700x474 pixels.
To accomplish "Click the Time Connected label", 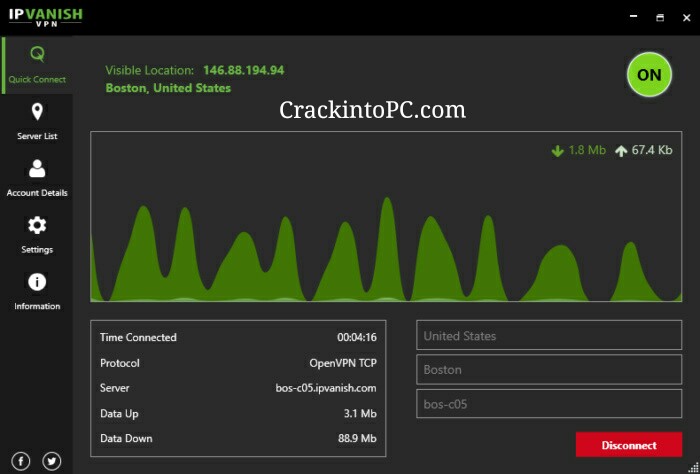I will pyautogui.click(x=138, y=337).
